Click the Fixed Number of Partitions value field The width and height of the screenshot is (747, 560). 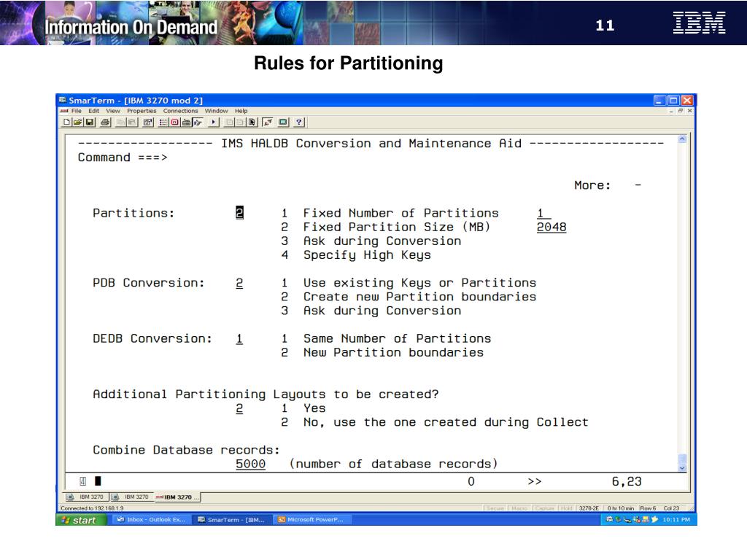[x=544, y=213]
